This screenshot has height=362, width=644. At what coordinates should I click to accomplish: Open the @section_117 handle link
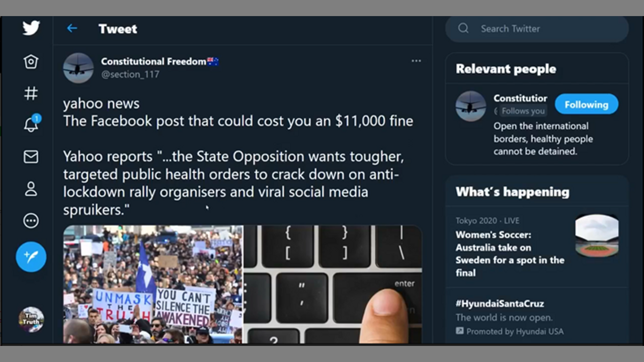coord(130,74)
